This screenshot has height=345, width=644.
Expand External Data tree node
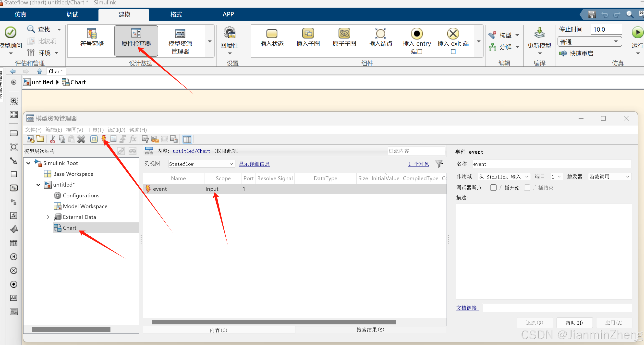pyautogui.click(x=48, y=217)
